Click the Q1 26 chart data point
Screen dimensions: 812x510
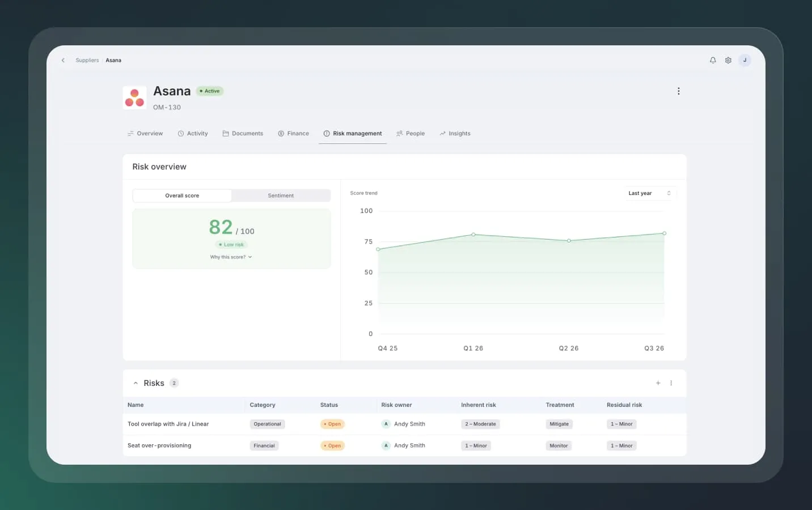(x=473, y=235)
